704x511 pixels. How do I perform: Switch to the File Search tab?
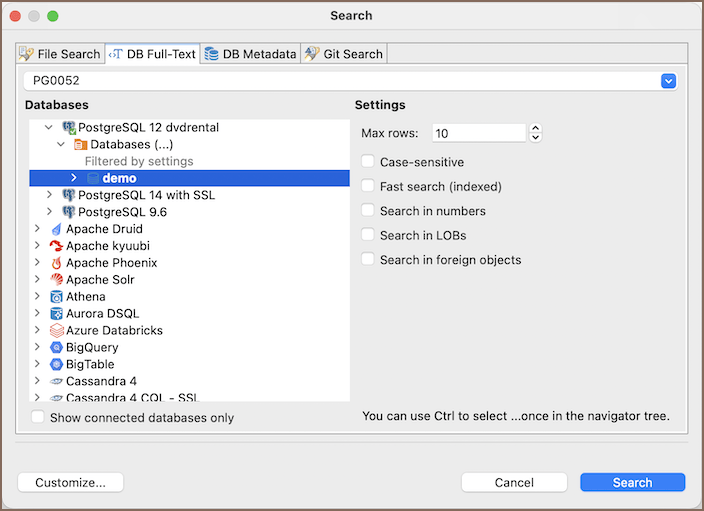click(x=60, y=54)
